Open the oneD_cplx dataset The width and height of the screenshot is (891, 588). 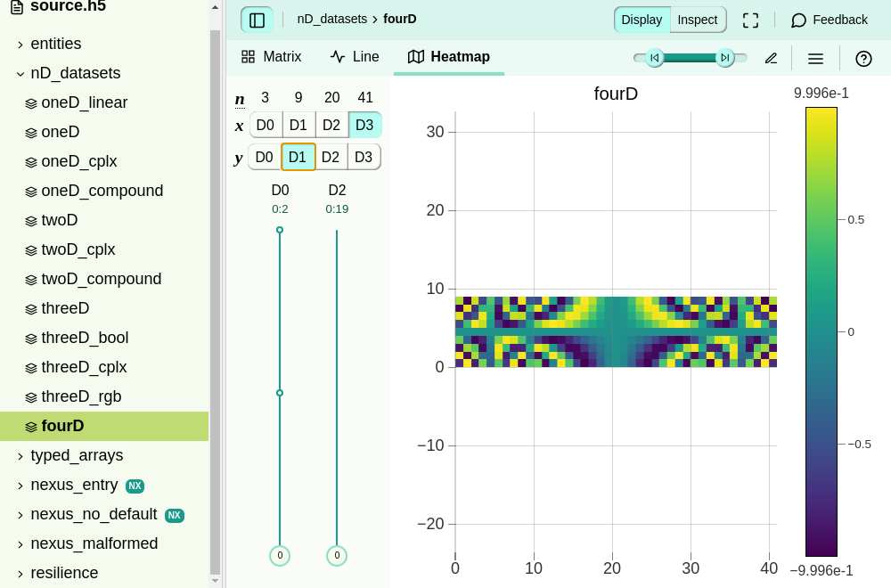pos(104,161)
